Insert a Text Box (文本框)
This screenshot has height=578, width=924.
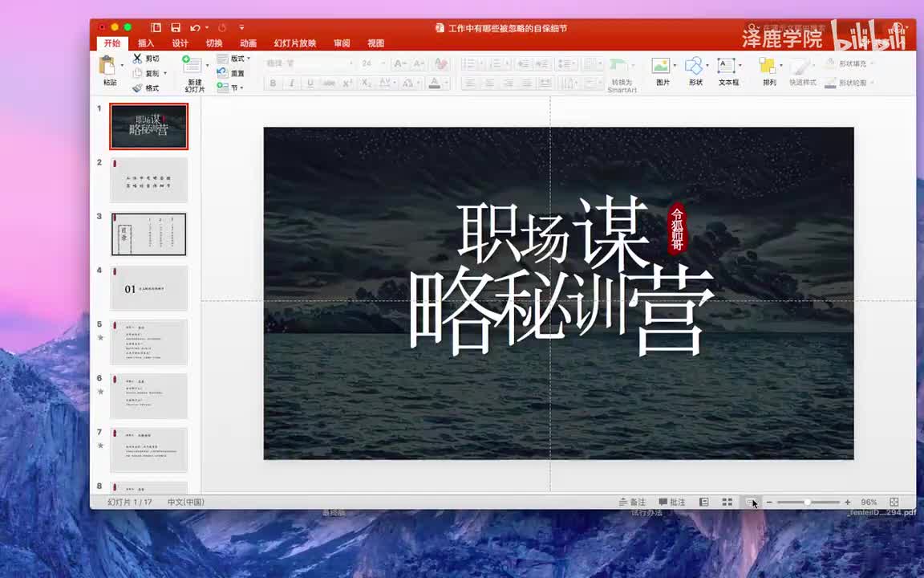(726, 66)
